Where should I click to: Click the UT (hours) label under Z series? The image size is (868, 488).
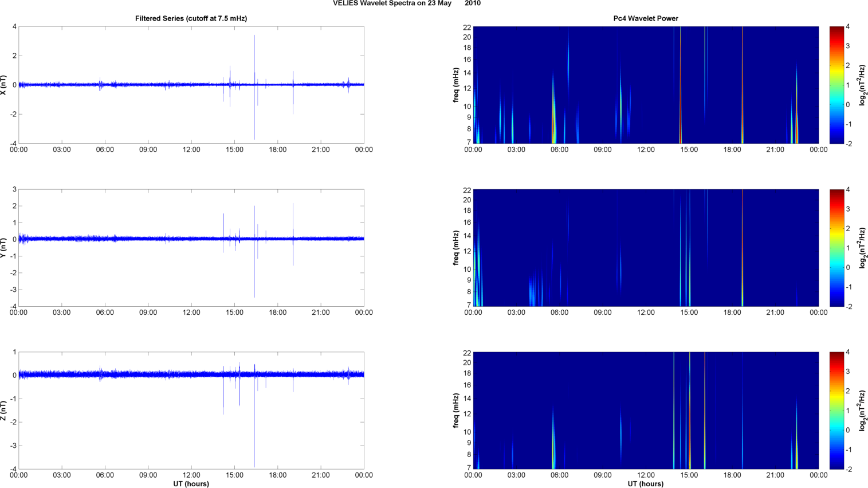click(x=191, y=484)
